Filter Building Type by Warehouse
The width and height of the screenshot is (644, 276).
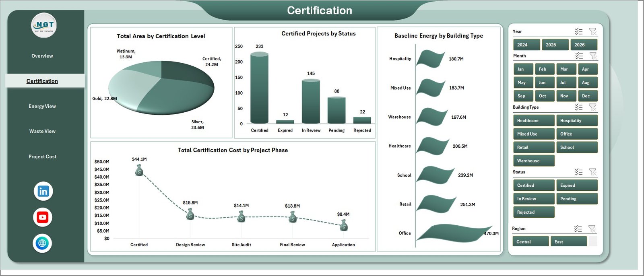pos(534,161)
